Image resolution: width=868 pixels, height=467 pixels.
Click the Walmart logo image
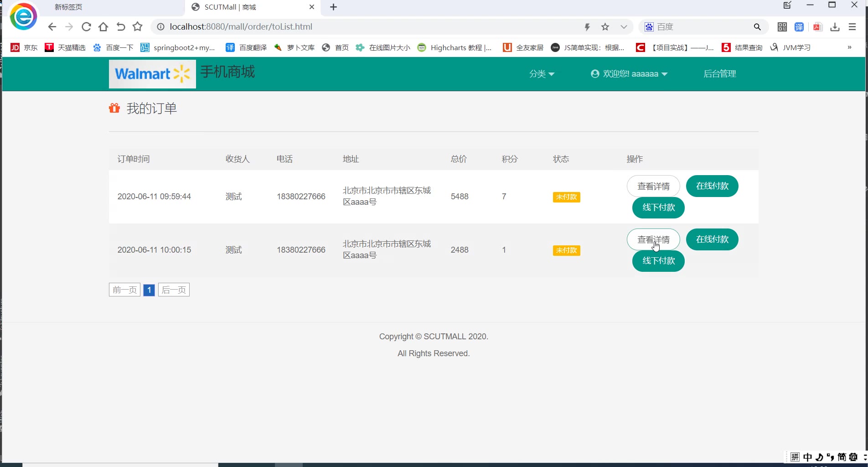(x=152, y=74)
